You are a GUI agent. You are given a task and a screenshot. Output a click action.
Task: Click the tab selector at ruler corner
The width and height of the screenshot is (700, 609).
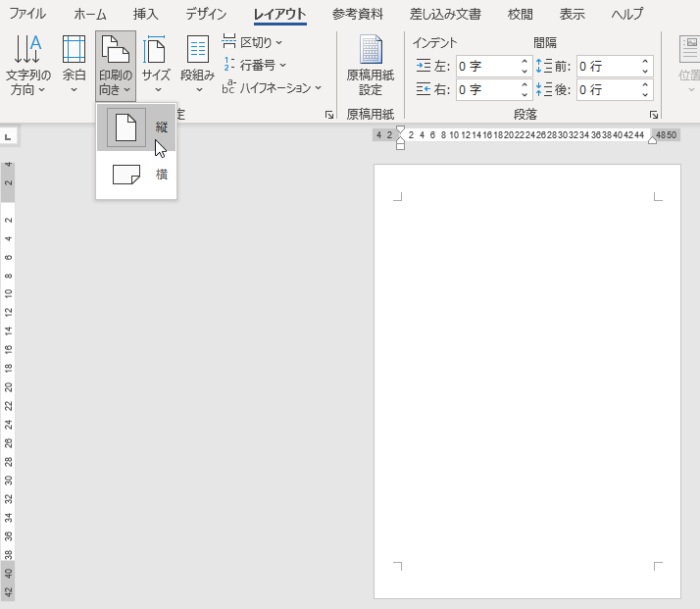pyautogui.click(x=8, y=135)
